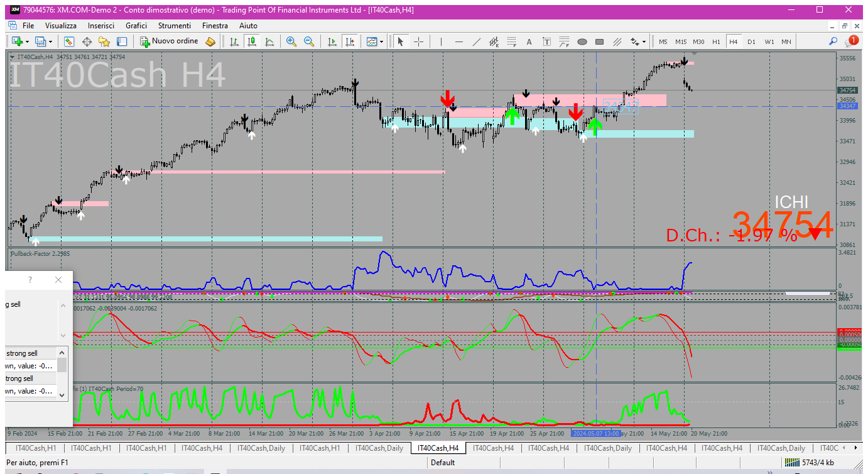The width and height of the screenshot is (868, 474).
Task: Toggle auto scroll chart icon
Action: pyautogui.click(x=332, y=41)
